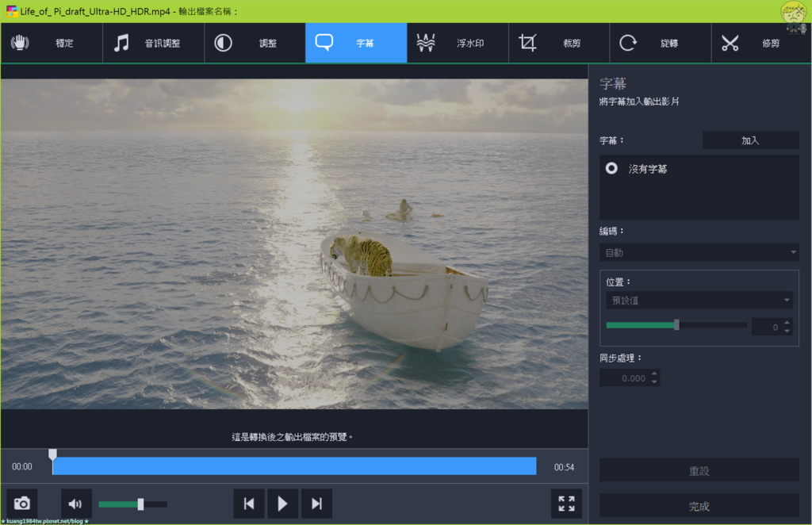Click the volume level slider
Image resolution: width=812 pixels, height=525 pixels.
pos(132,504)
